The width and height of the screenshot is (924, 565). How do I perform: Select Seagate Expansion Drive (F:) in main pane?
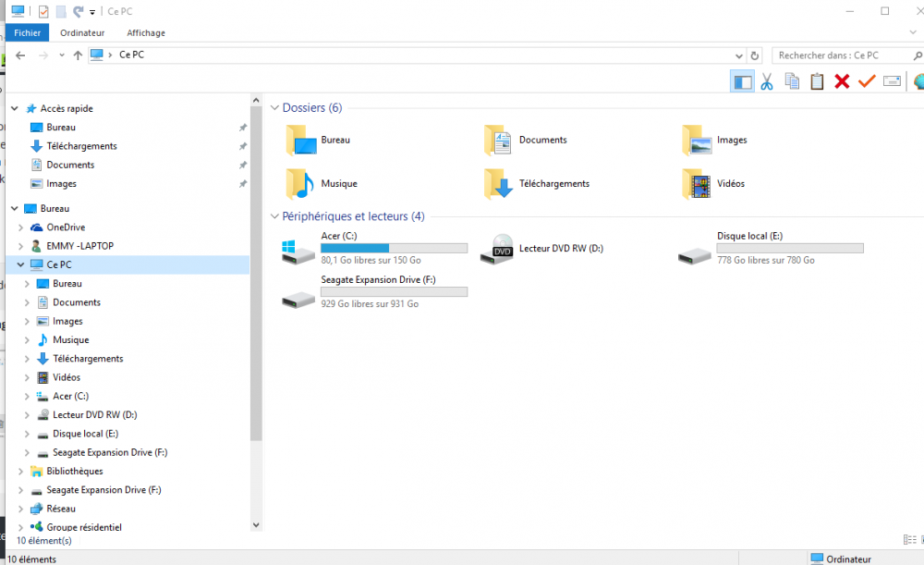pos(375,291)
